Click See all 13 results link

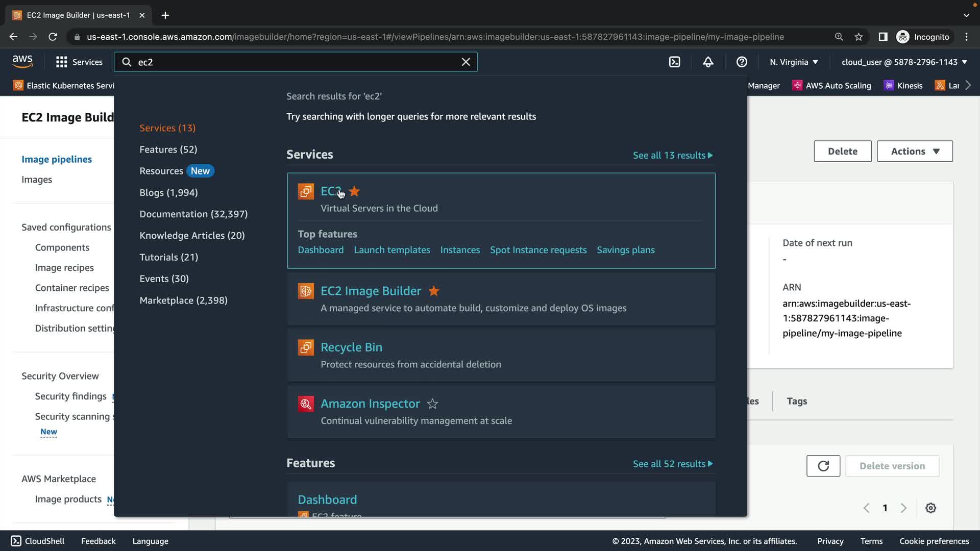(672, 155)
